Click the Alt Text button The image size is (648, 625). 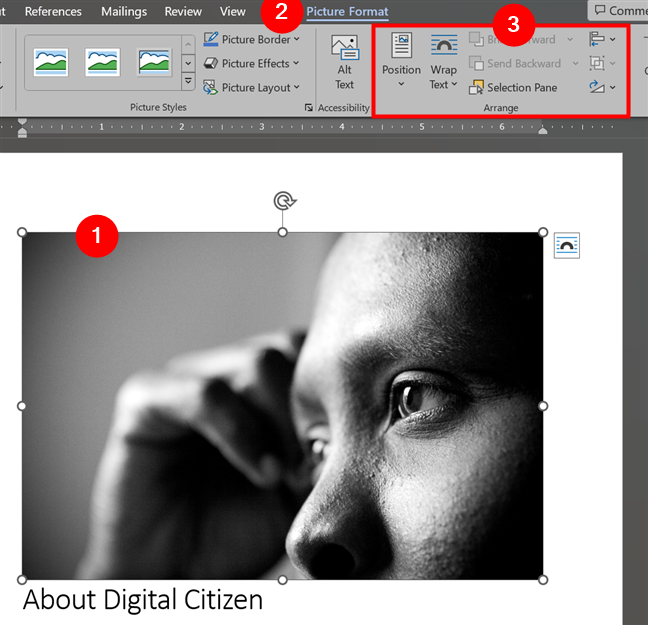point(344,62)
